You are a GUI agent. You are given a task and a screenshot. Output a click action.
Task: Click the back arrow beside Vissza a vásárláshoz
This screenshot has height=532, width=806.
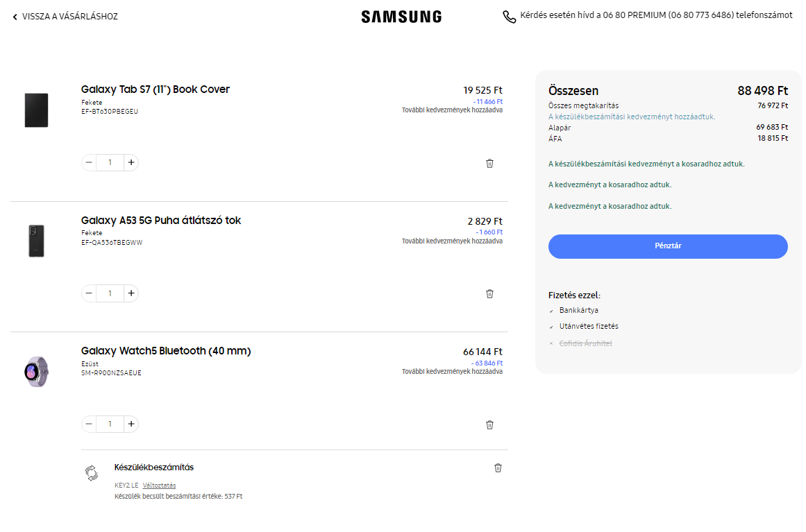point(15,17)
